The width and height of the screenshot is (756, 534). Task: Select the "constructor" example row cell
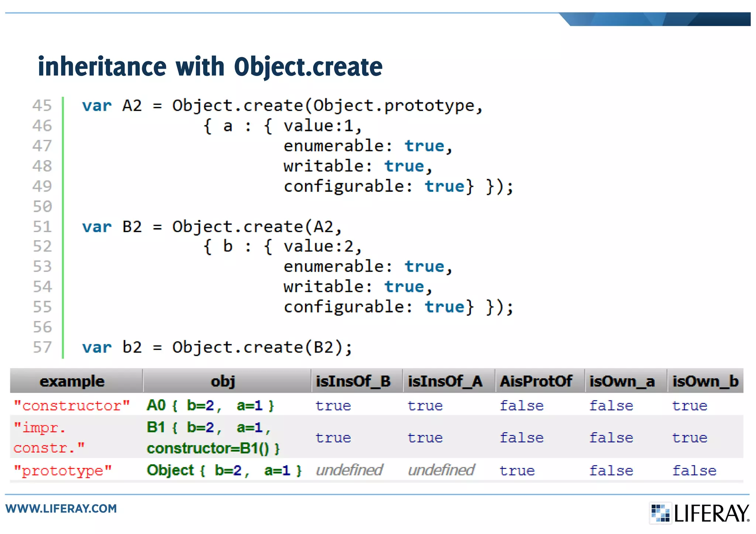(x=72, y=406)
